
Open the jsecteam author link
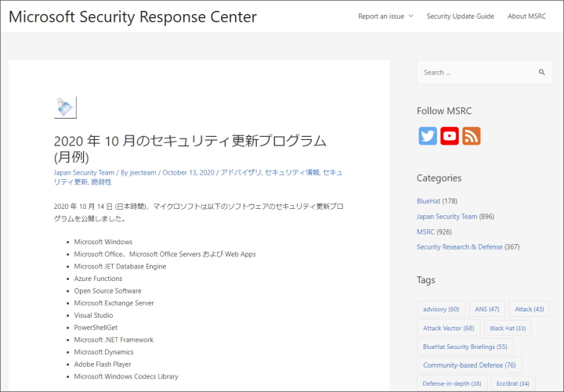[x=143, y=172]
